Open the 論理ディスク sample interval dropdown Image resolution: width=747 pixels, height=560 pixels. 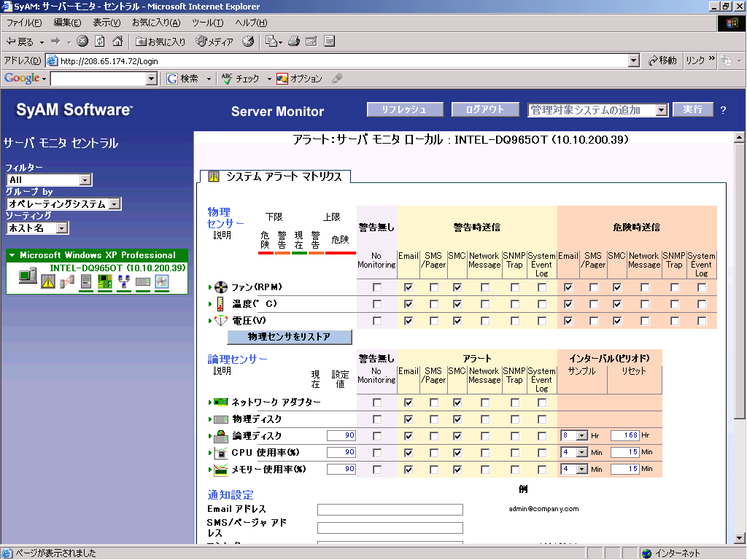point(581,435)
